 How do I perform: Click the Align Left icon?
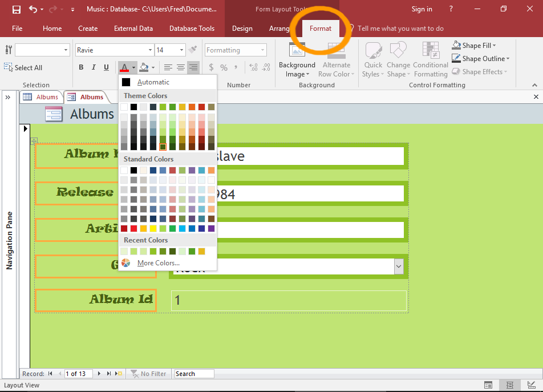pyautogui.click(x=168, y=67)
